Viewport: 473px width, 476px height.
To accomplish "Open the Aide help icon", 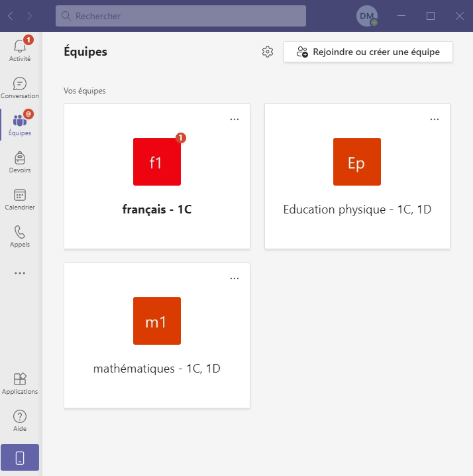I will click(20, 416).
